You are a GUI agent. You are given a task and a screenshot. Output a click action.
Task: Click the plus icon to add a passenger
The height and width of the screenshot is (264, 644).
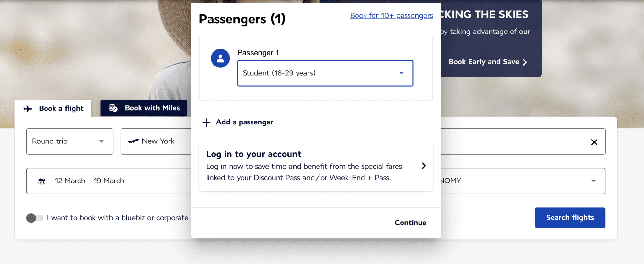click(x=206, y=122)
